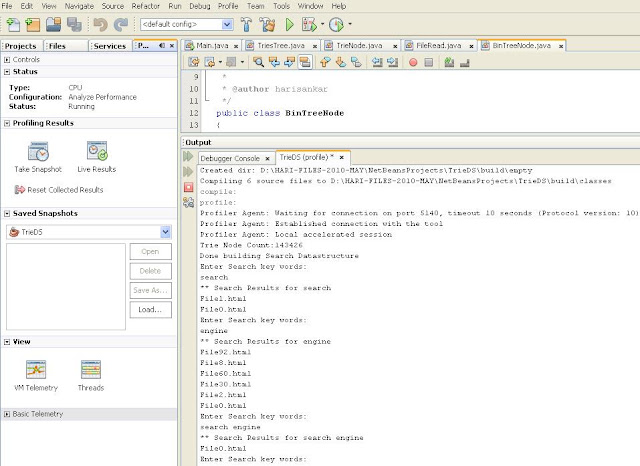Click the Build Project hammer icon

(247, 25)
